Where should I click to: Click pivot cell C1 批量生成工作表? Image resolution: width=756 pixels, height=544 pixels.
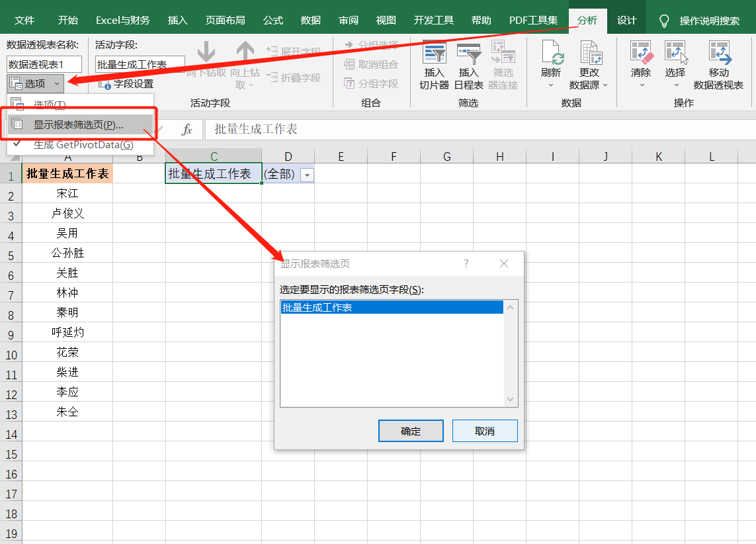[x=214, y=173]
